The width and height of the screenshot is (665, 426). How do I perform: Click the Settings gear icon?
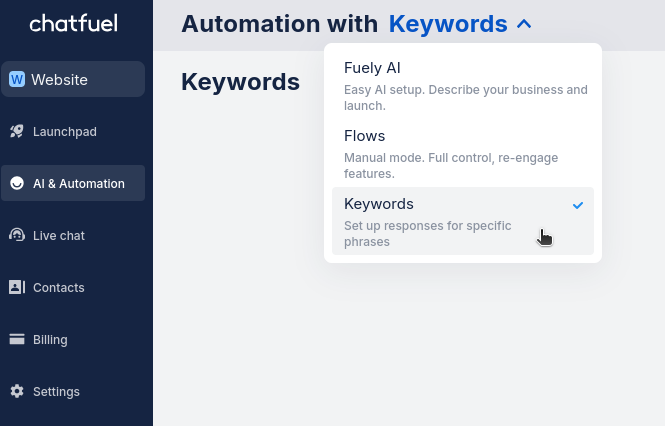(x=16, y=391)
